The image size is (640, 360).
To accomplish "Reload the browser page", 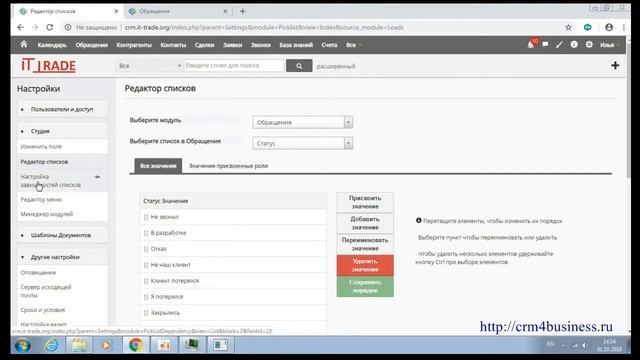I will tap(50, 27).
